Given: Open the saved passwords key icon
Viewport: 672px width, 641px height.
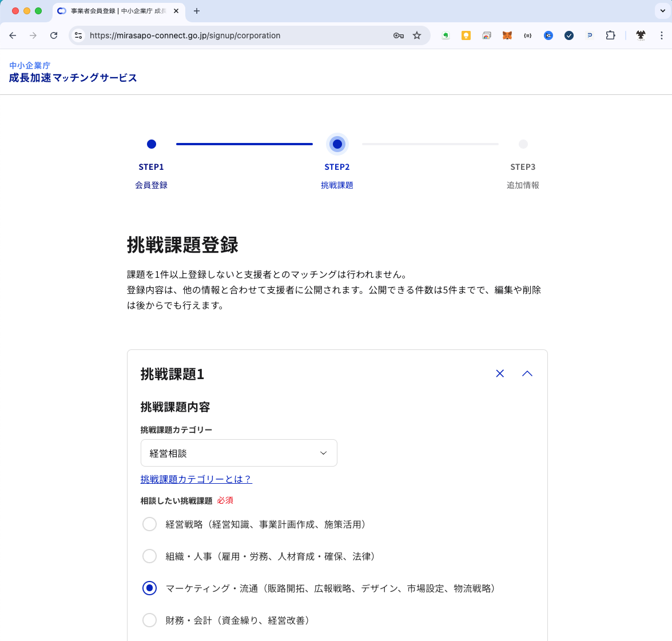Looking at the screenshot, I should (x=399, y=35).
